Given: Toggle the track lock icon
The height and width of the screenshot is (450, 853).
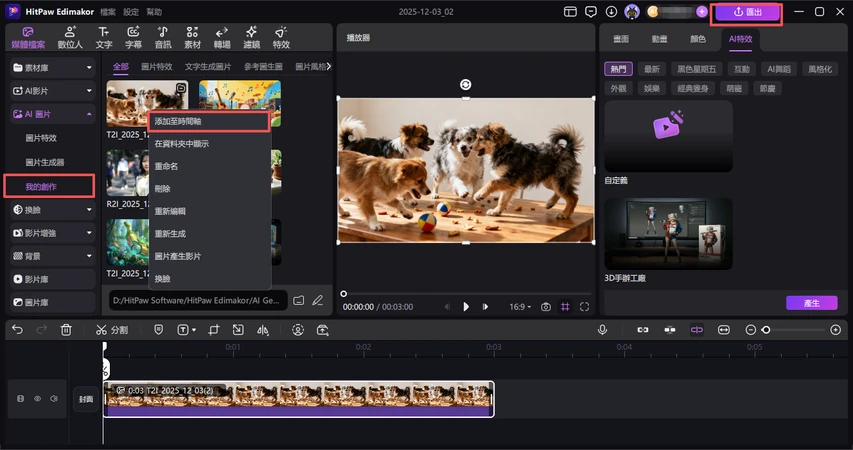Looking at the screenshot, I should pyautogui.click(x=20, y=398).
